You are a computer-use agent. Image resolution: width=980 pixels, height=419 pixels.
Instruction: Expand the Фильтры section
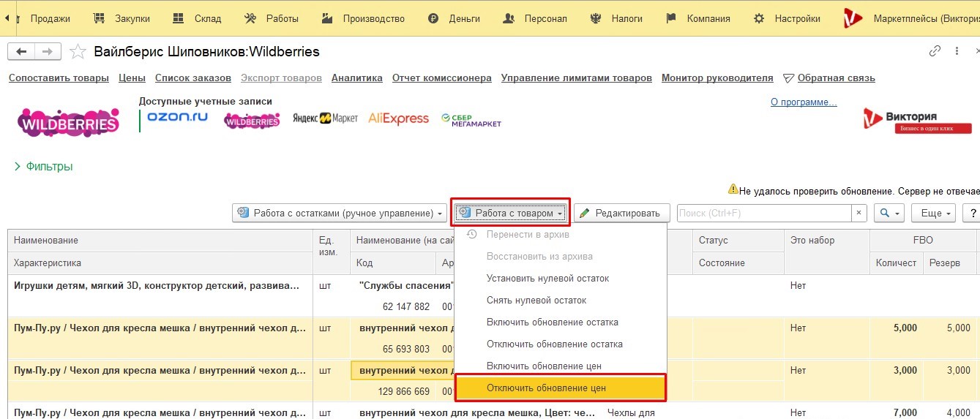tap(43, 166)
